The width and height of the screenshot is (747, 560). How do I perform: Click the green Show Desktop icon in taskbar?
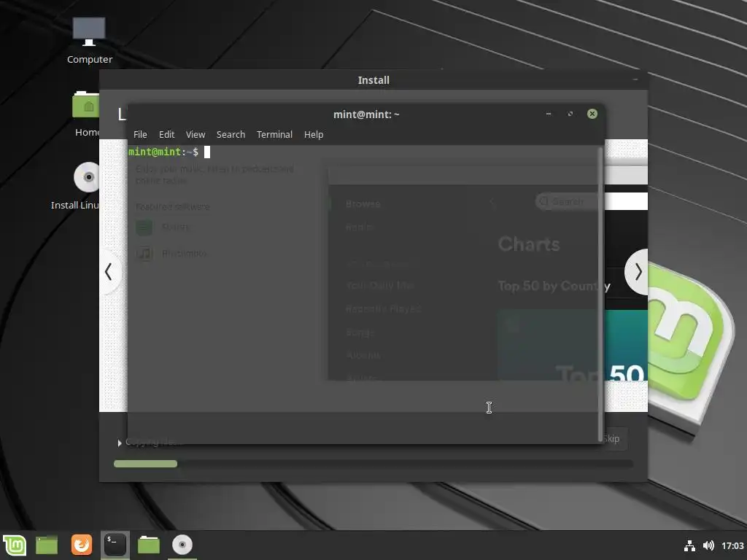tap(47, 545)
